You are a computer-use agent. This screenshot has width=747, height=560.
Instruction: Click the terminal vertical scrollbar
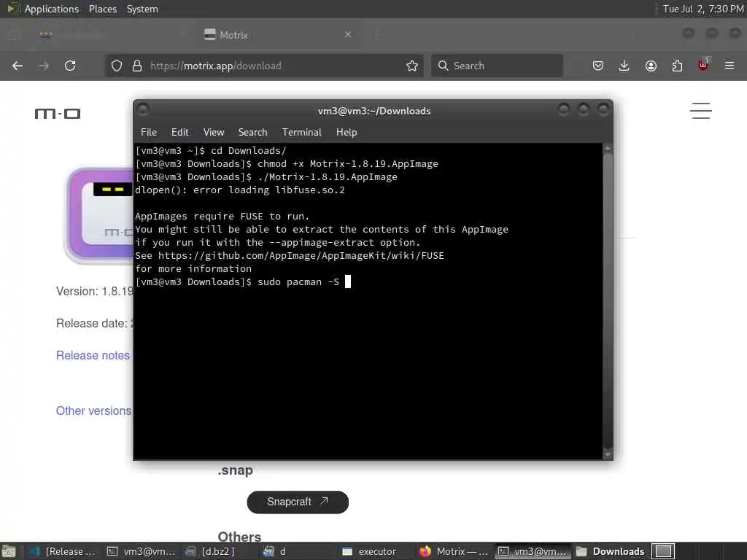coord(608,301)
